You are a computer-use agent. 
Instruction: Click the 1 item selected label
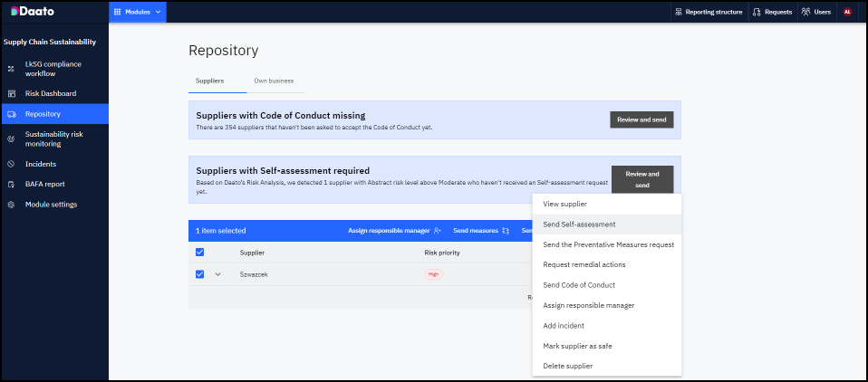(221, 231)
